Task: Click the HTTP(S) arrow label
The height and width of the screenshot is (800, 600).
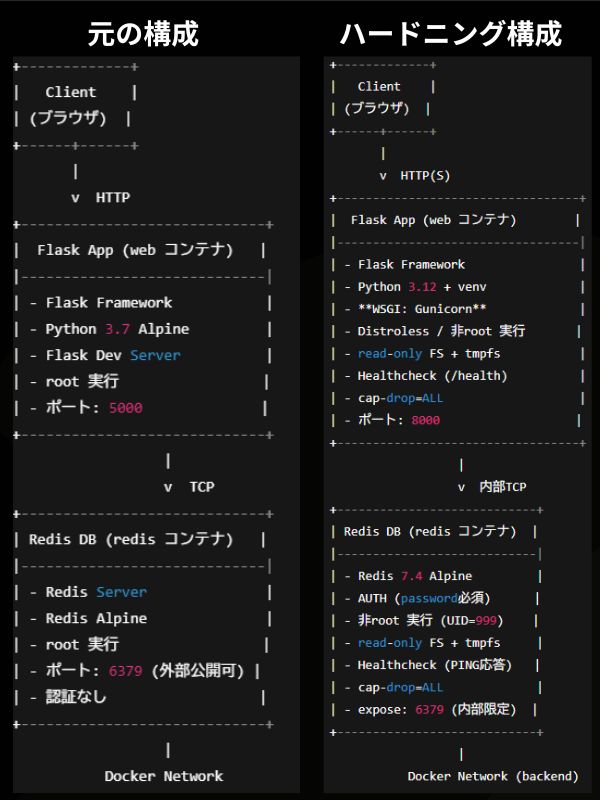Action: 425,176
